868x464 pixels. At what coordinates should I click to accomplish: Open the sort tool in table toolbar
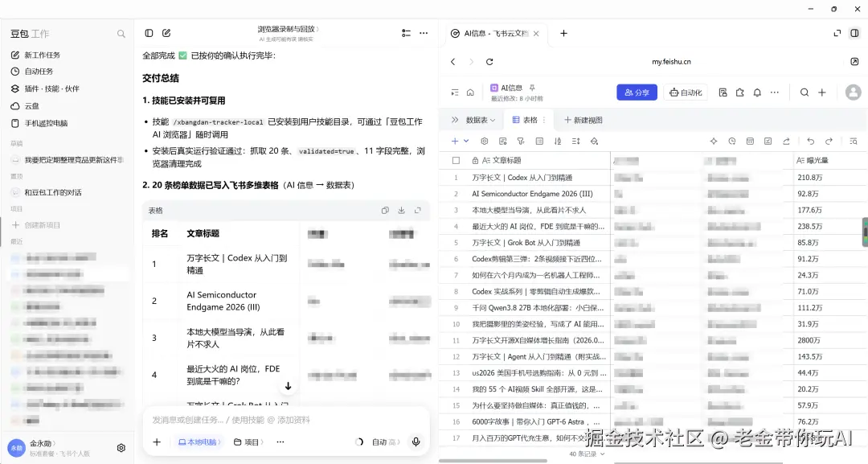click(558, 142)
